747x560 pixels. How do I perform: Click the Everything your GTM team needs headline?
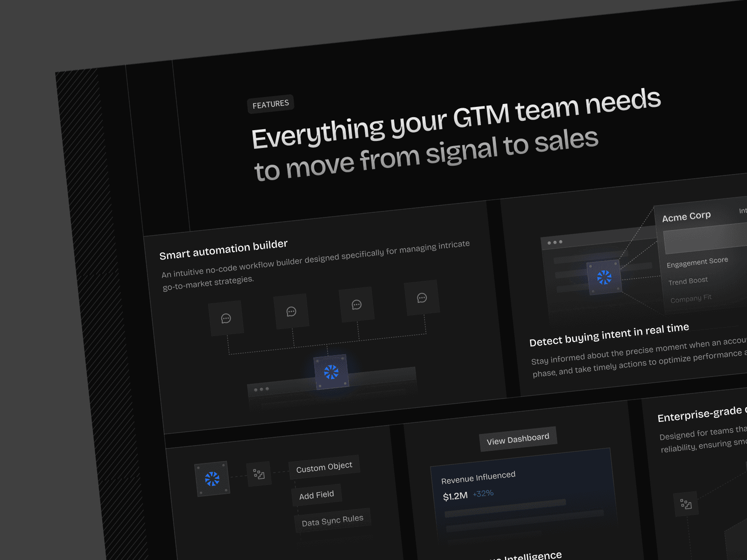[x=456, y=119]
